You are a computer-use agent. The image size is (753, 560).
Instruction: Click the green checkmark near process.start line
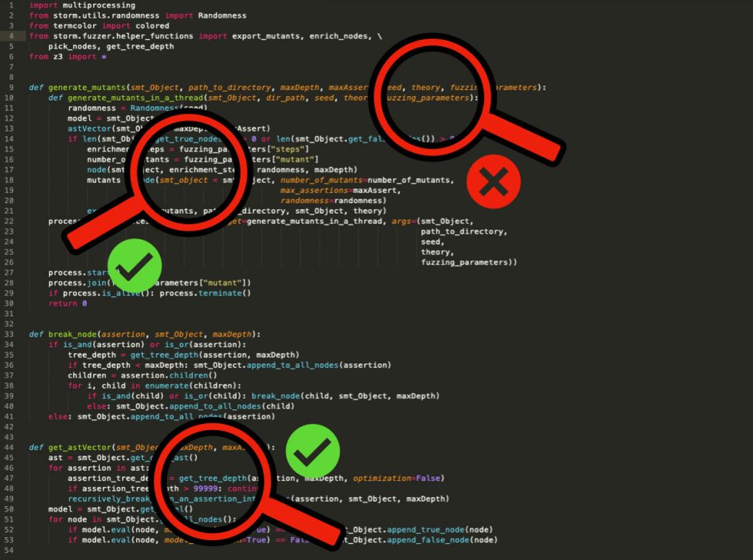point(134,265)
